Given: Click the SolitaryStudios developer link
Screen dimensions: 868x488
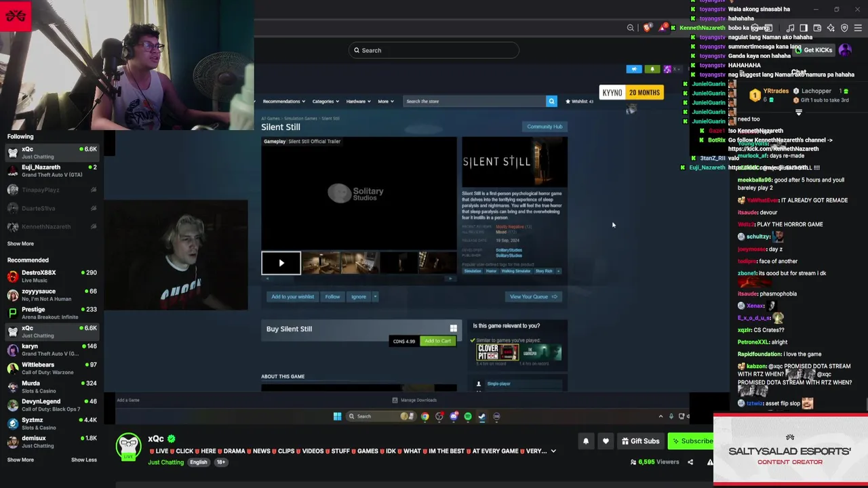Looking at the screenshot, I should coord(509,250).
